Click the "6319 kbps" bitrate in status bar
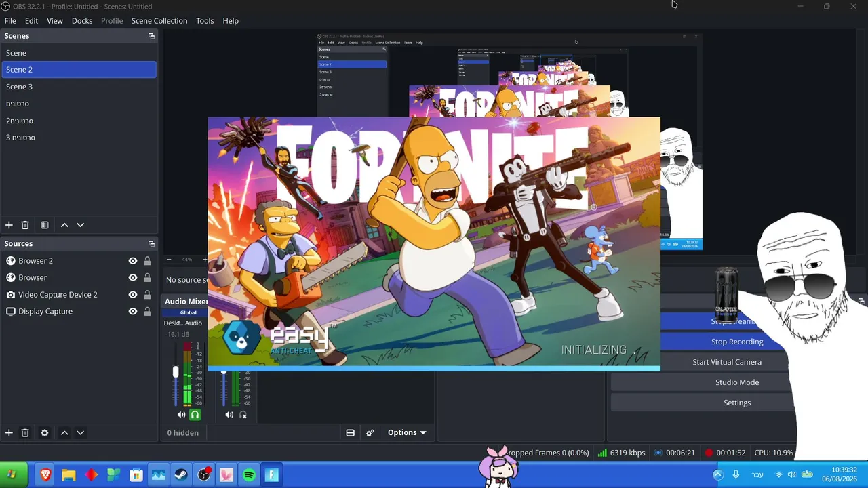868x488 pixels. pos(628,453)
